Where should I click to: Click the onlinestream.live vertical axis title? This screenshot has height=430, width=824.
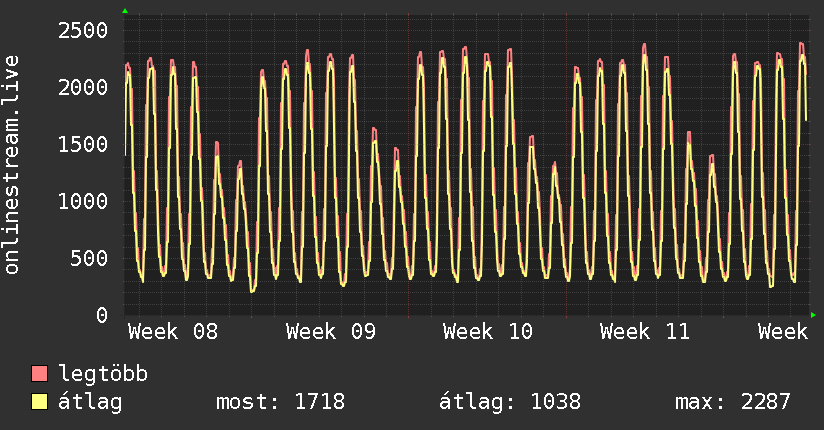coord(13,165)
